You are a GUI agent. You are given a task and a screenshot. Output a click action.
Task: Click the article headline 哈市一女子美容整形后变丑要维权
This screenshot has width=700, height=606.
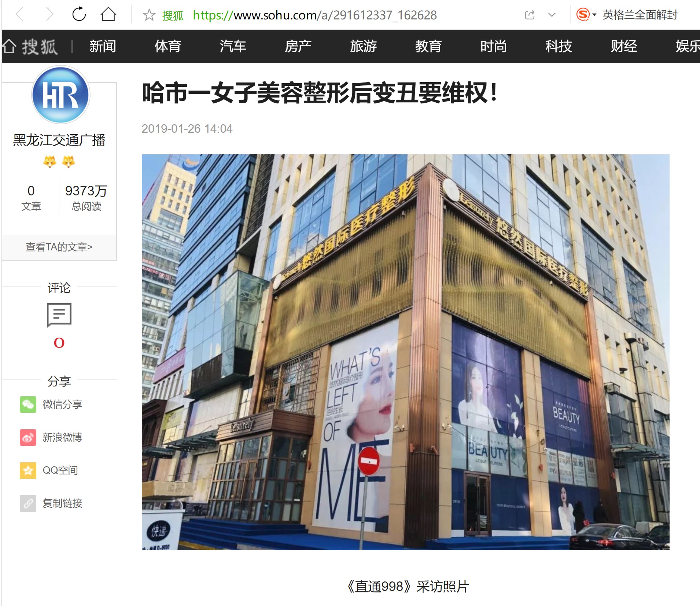(x=320, y=93)
